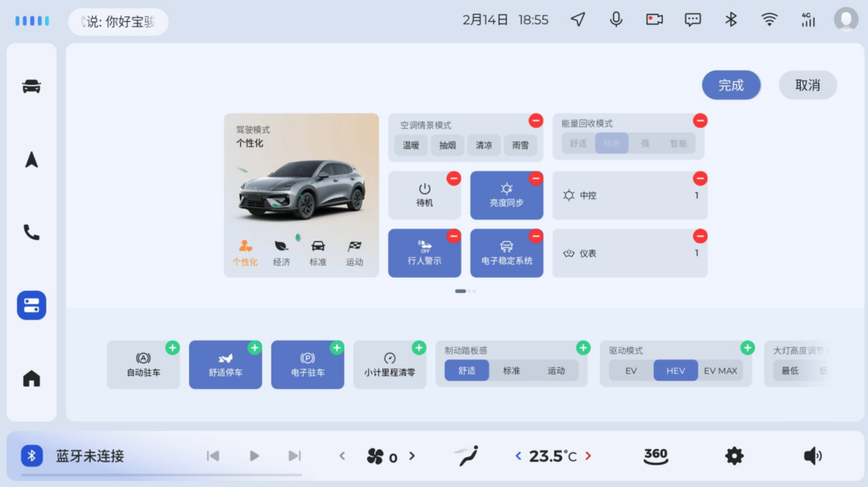The image size is (868, 487).
Task: Remove the 电子稳定系统 tile
Action: tap(536, 236)
